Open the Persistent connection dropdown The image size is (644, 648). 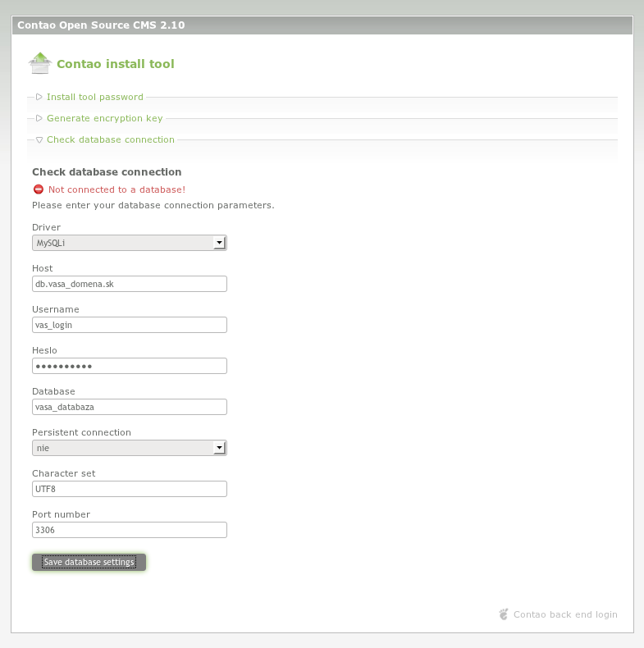(x=130, y=448)
